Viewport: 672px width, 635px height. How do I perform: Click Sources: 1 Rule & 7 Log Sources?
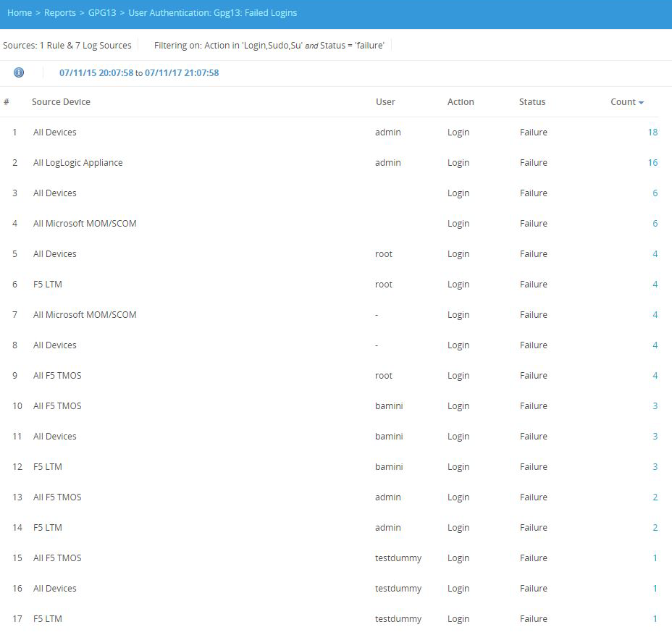[67, 46]
